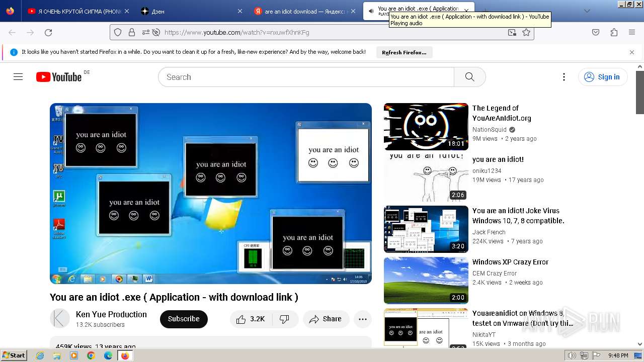Reload the page in Firefox

48,32
